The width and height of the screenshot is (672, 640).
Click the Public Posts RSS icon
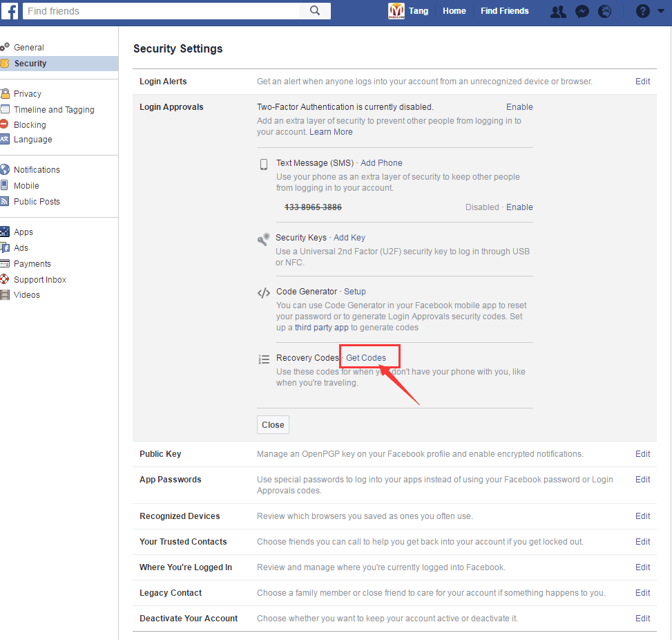pyautogui.click(x=4, y=200)
